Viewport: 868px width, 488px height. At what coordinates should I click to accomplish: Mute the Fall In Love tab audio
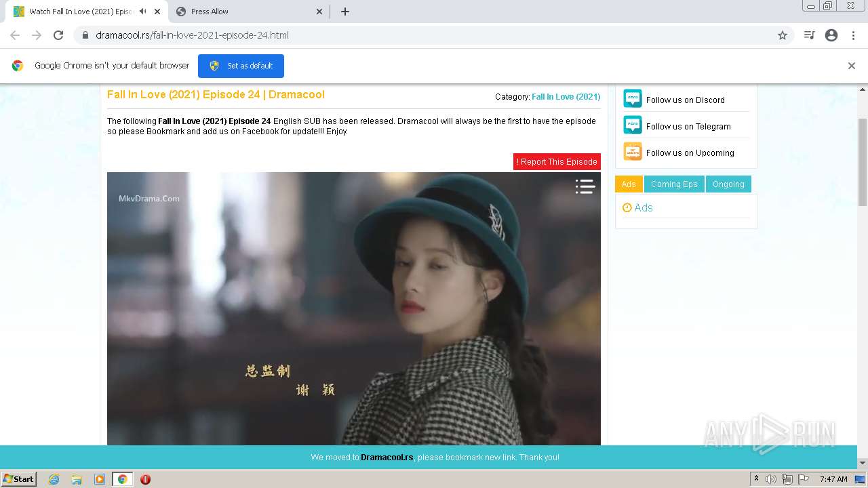[142, 12]
